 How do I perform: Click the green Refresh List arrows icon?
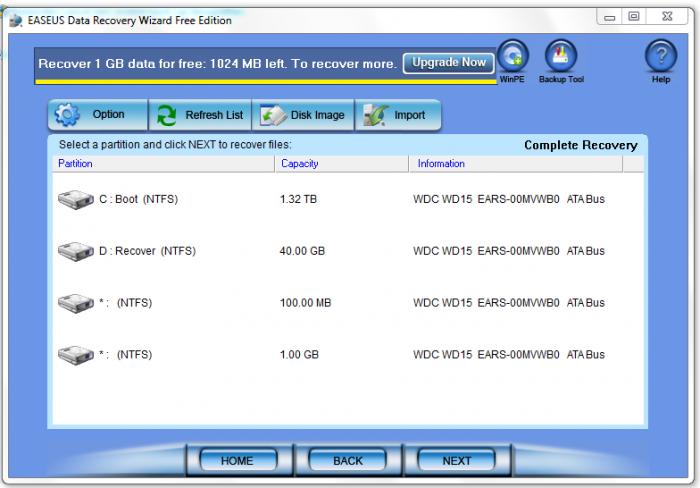pyautogui.click(x=167, y=115)
